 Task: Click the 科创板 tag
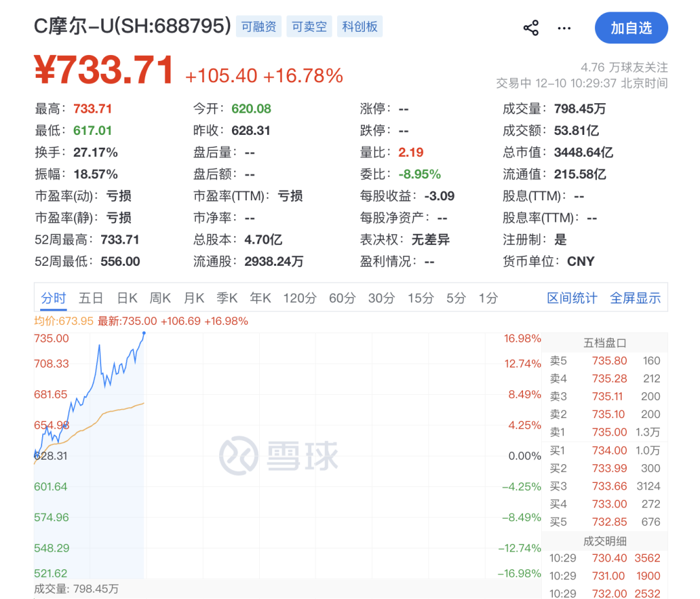coord(360,27)
